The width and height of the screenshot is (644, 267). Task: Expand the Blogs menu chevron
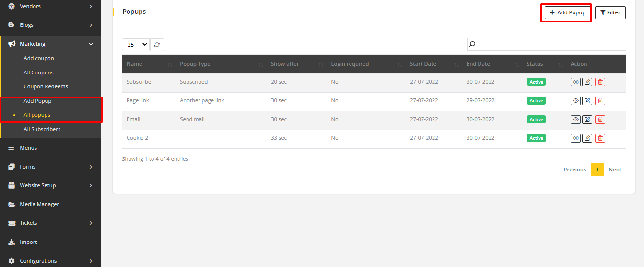coord(91,25)
